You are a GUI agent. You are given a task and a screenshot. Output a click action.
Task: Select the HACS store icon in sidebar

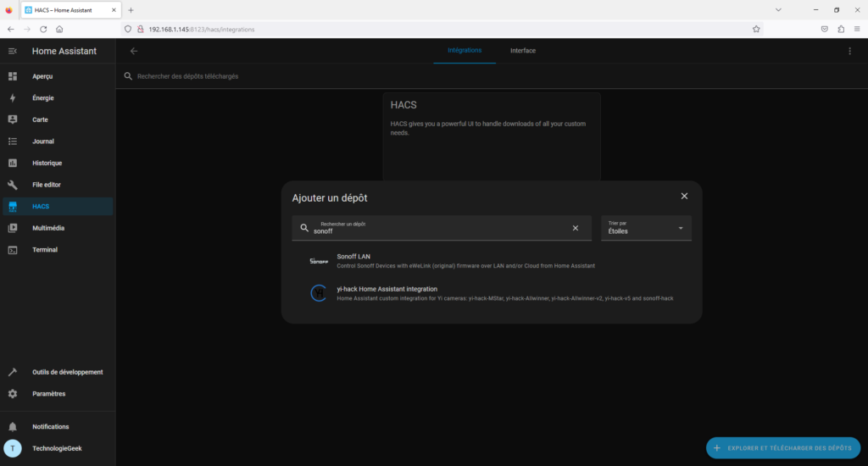[x=12, y=207]
